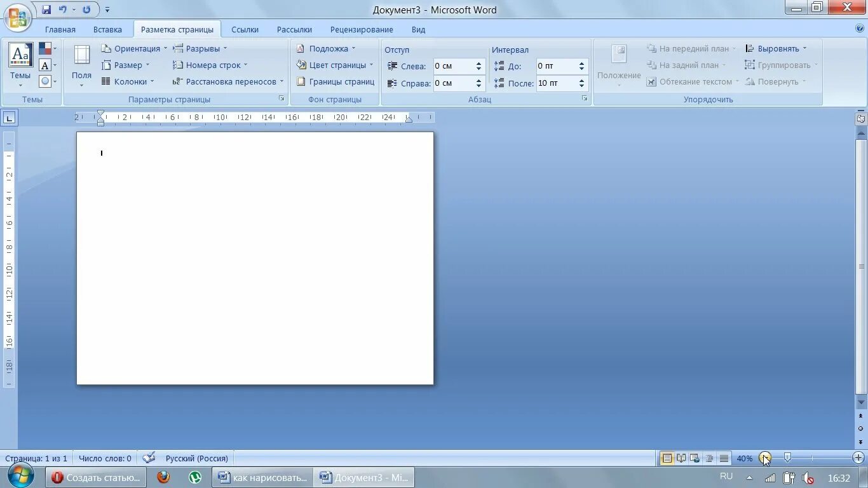This screenshot has height=488, width=868.
Task: Switch to Рассылки tab
Action: click(x=294, y=29)
